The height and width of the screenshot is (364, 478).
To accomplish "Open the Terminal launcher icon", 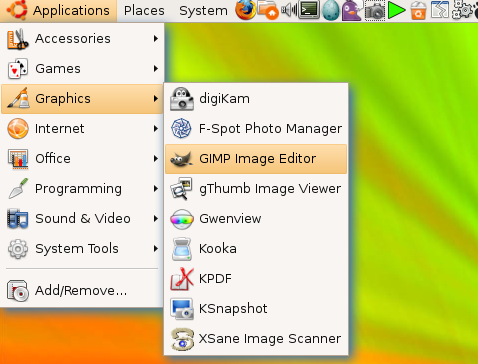I will pos(309,10).
